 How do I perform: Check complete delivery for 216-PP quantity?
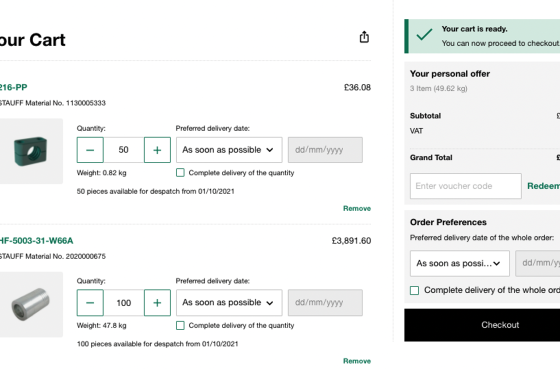[x=180, y=173]
